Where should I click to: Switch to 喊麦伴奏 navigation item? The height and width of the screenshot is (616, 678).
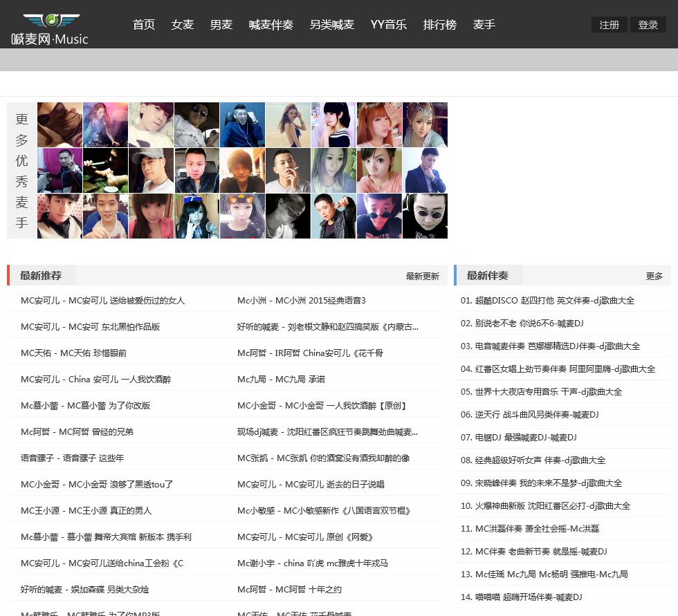click(271, 25)
